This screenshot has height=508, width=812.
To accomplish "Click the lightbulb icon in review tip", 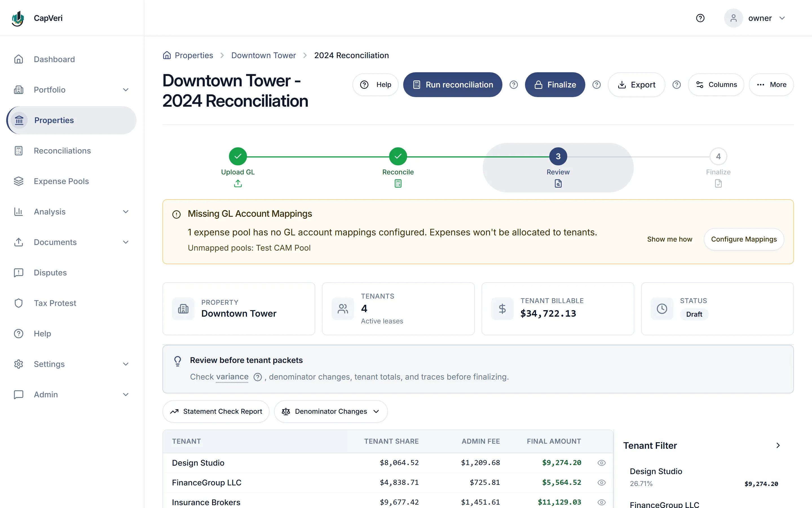I will [178, 361].
